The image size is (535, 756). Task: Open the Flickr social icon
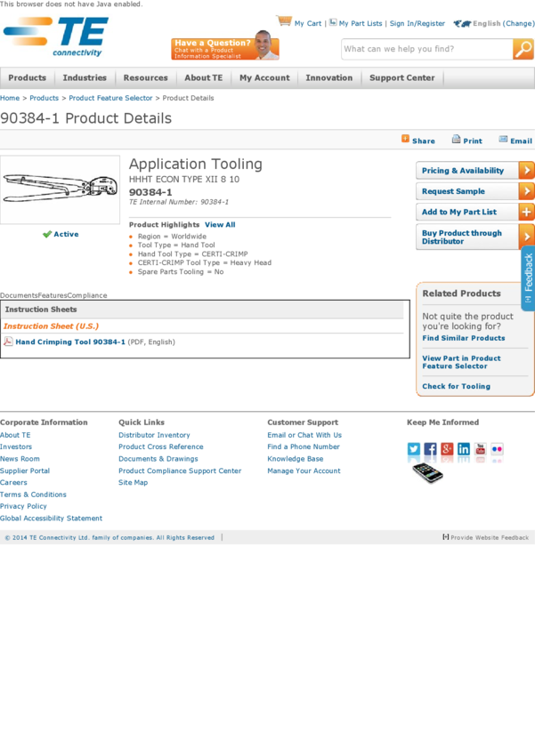coord(497,449)
